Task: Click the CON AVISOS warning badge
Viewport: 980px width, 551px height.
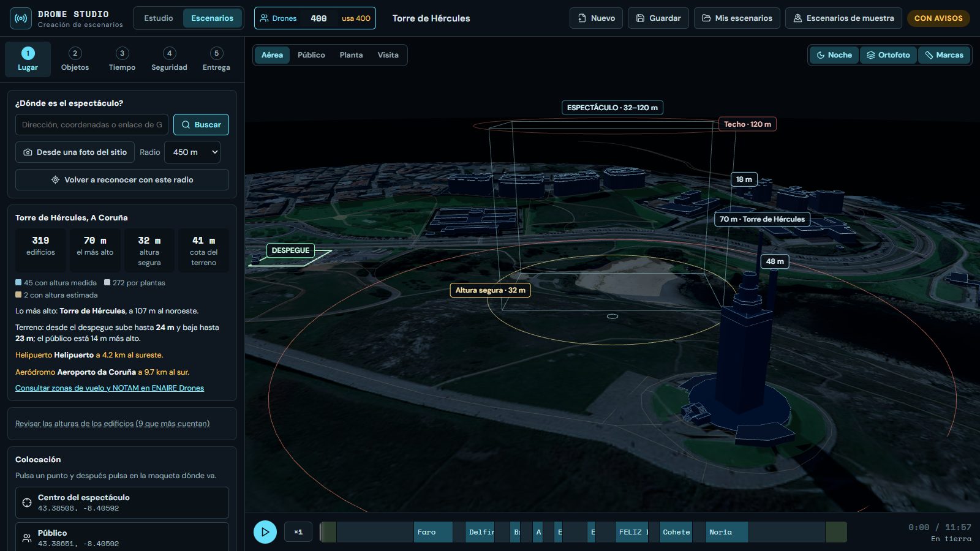Action: click(938, 18)
